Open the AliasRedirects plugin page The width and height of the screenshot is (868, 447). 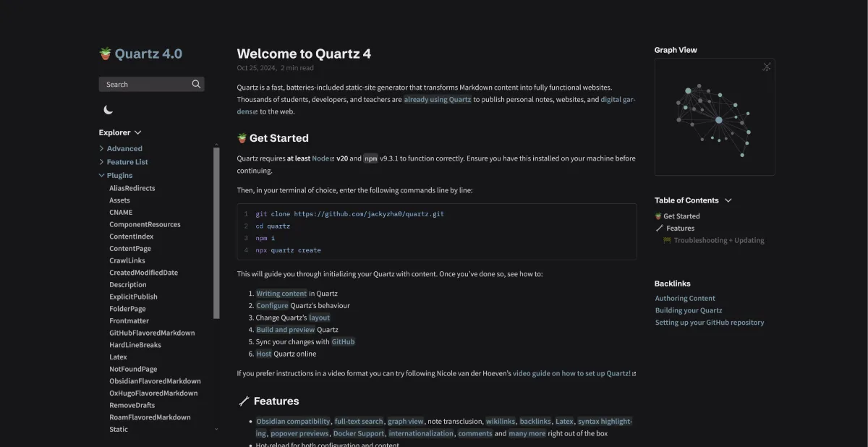(132, 188)
